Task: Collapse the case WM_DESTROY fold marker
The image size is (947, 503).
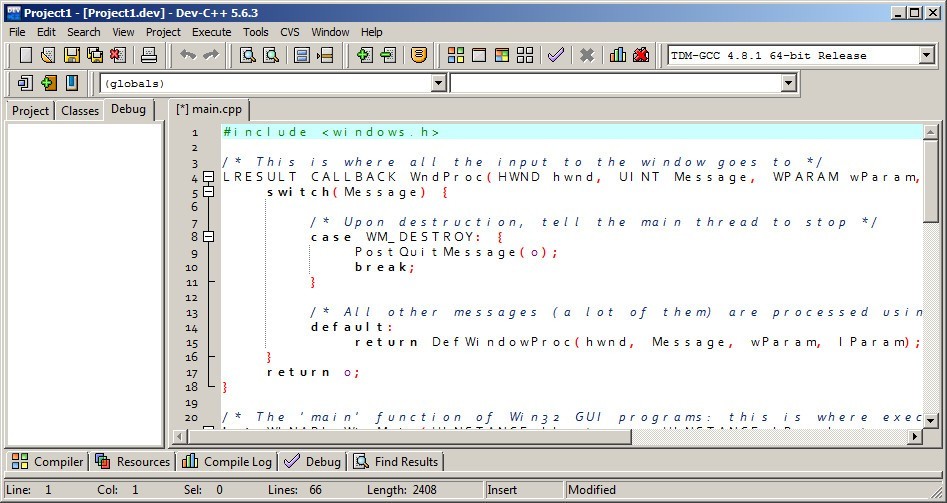Action: [209, 237]
